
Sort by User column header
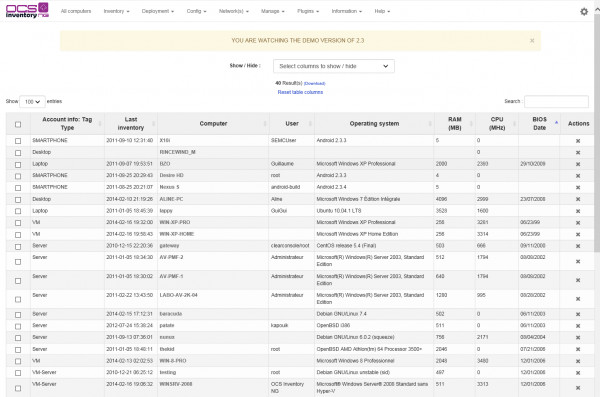pyautogui.click(x=292, y=123)
